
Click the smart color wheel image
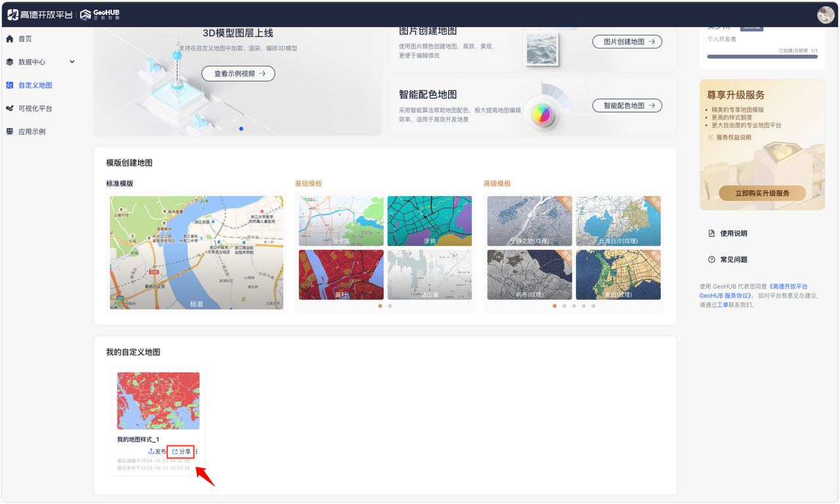(x=542, y=115)
